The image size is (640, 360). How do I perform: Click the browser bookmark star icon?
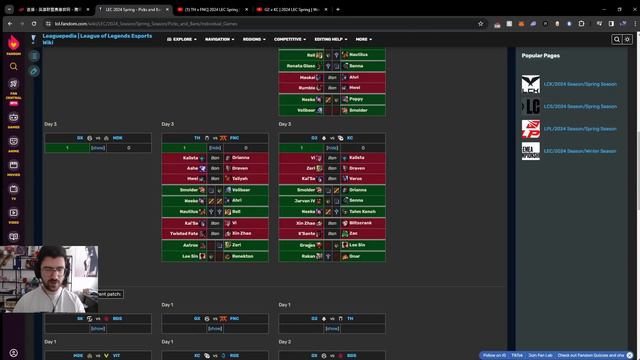(x=480, y=24)
